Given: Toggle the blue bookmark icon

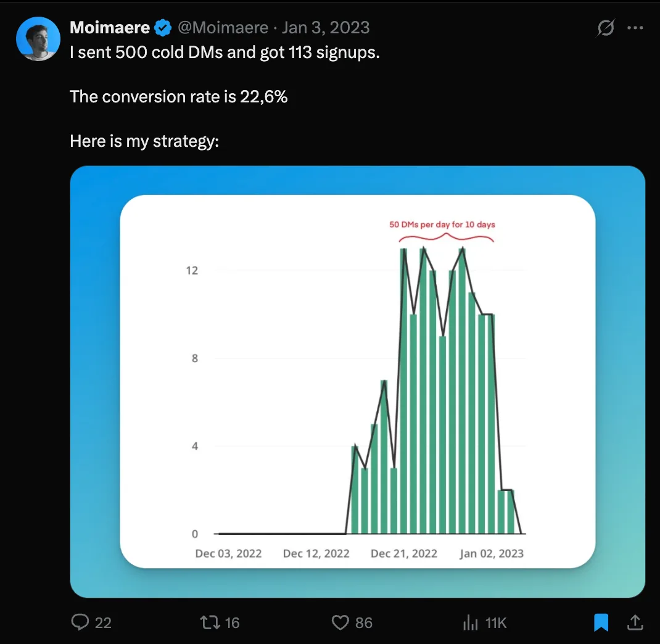Looking at the screenshot, I should [601, 622].
